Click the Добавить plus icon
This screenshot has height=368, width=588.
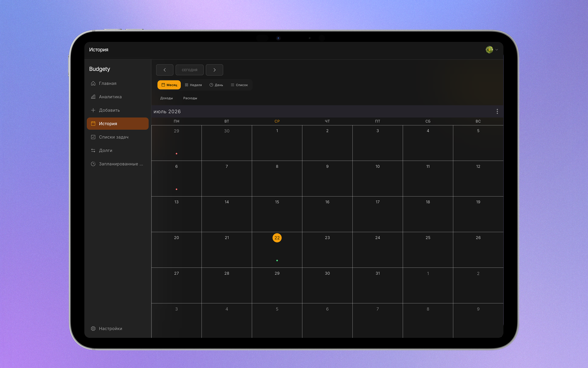(93, 110)
